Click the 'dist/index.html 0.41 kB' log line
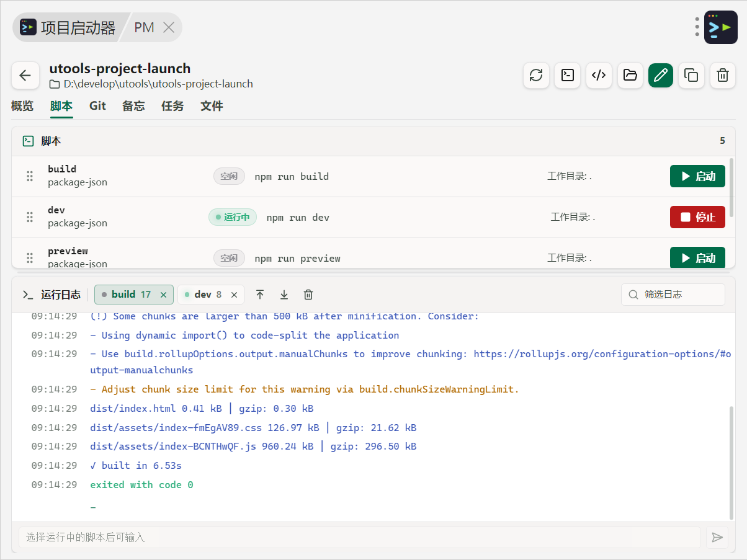Screen dimensions: 747x560 202,409
